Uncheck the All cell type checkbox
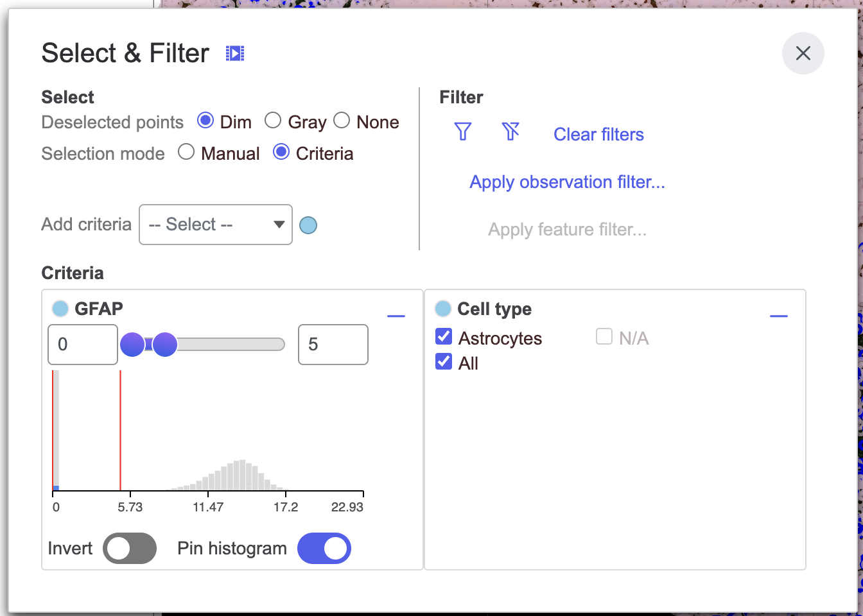The height and width of the screenshot is (616, 863). pos(444,362)
